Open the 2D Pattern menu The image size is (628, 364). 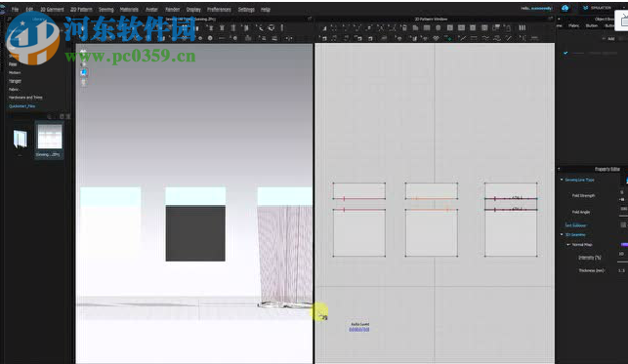point(81,9)
